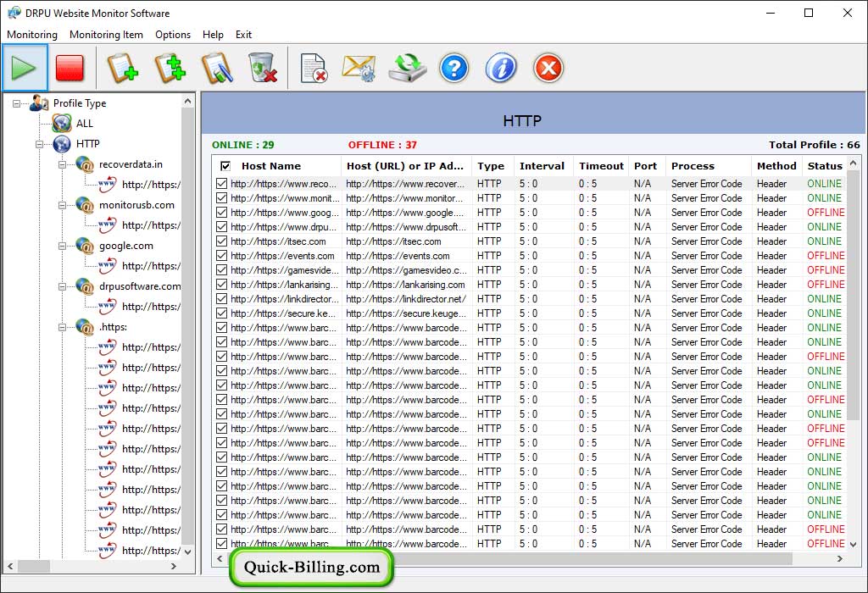Uncheck the itsec.com host row checkbox
This screenshot has height=593, width=868.
click(222, 241)
